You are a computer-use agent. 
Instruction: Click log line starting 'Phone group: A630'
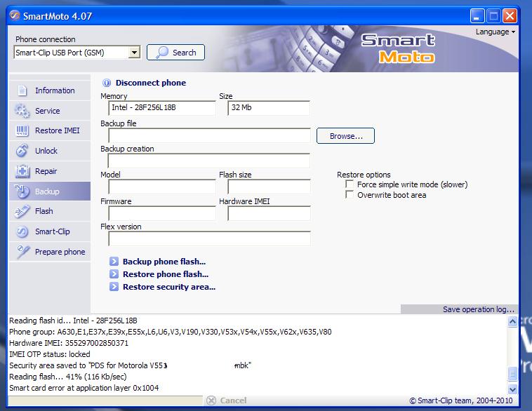(171, 332)
